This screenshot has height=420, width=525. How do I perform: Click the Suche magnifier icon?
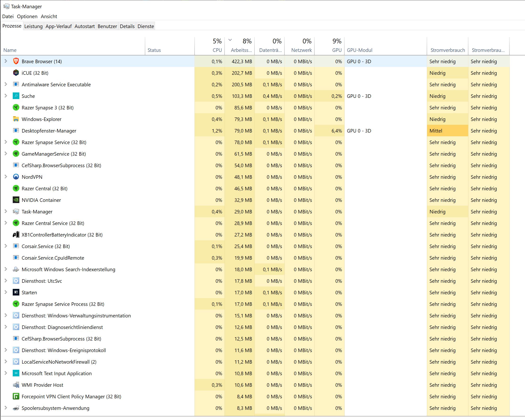point(16,96)
